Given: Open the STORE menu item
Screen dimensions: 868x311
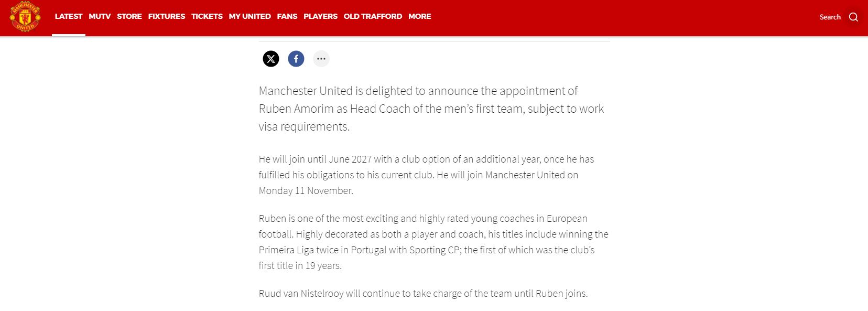Looking at the screenshot, I should [129, 16].
